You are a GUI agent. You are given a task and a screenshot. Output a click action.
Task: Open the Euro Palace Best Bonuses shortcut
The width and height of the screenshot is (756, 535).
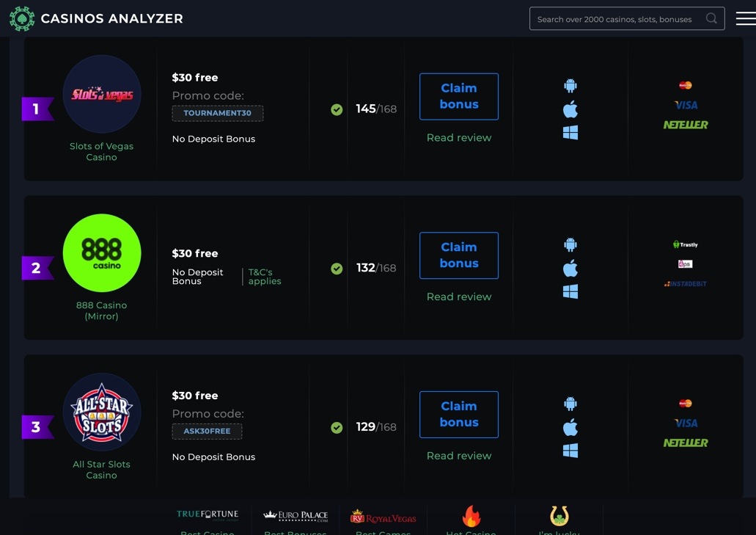pyautogui.click(x=296, y=520)
